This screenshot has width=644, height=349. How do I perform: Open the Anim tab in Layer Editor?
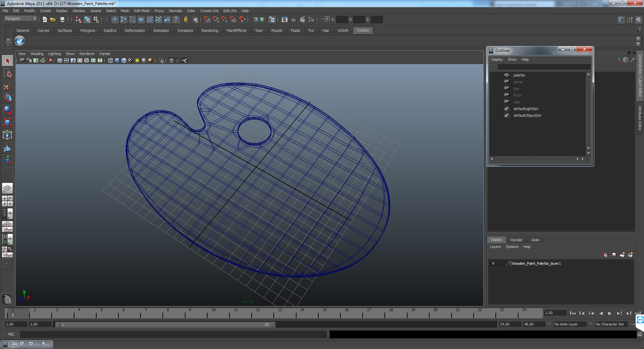tap(535, 240)
